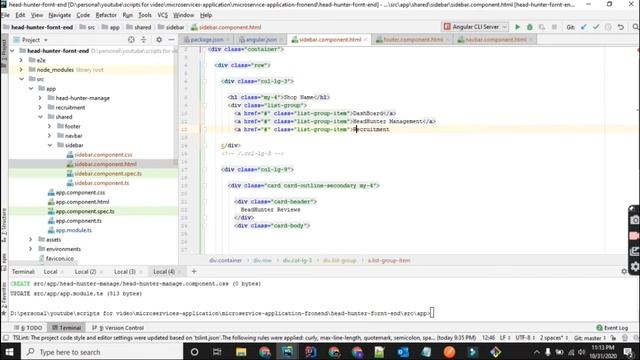Open Project panel settings gear
640x360 pixels.
coord(159,40)
